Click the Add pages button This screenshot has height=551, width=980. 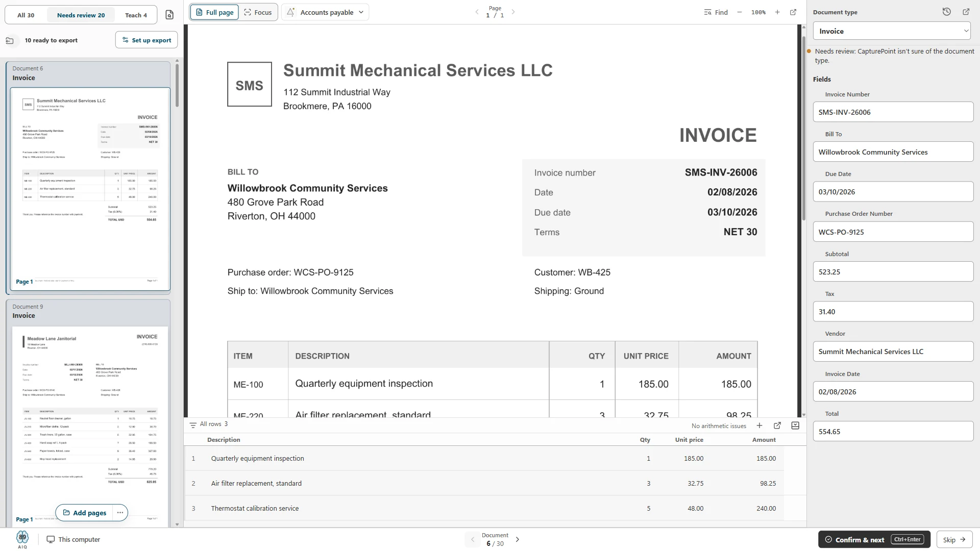click(85, 513)
